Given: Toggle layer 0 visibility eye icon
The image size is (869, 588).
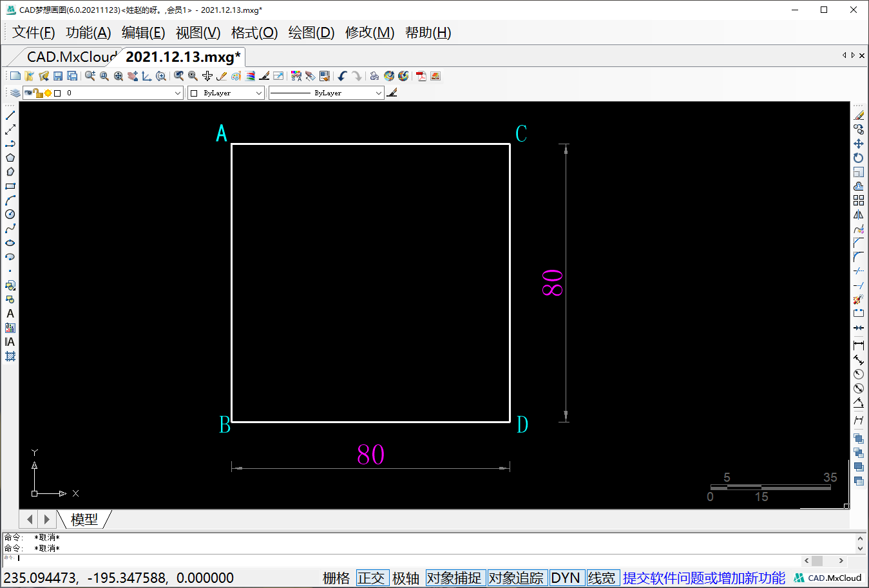Looking at the screenshot, I should [x=28, y=93].
